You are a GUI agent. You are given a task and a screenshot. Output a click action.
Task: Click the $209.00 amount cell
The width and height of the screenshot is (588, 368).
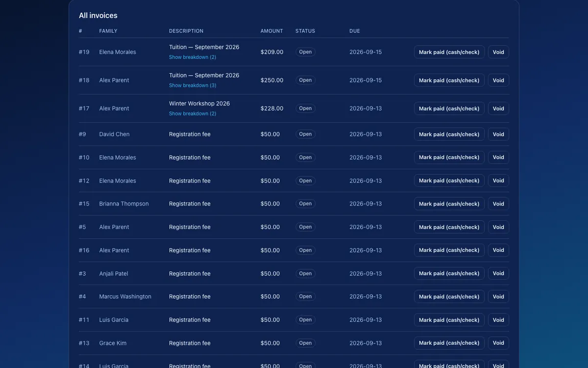pyautogui.click(x=272, y=52)
